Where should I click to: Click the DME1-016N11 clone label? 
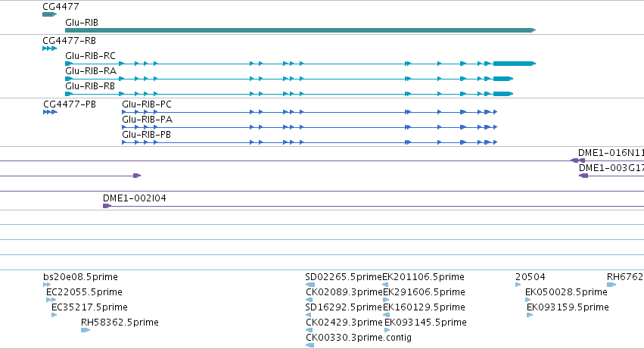tap(611, 152)
